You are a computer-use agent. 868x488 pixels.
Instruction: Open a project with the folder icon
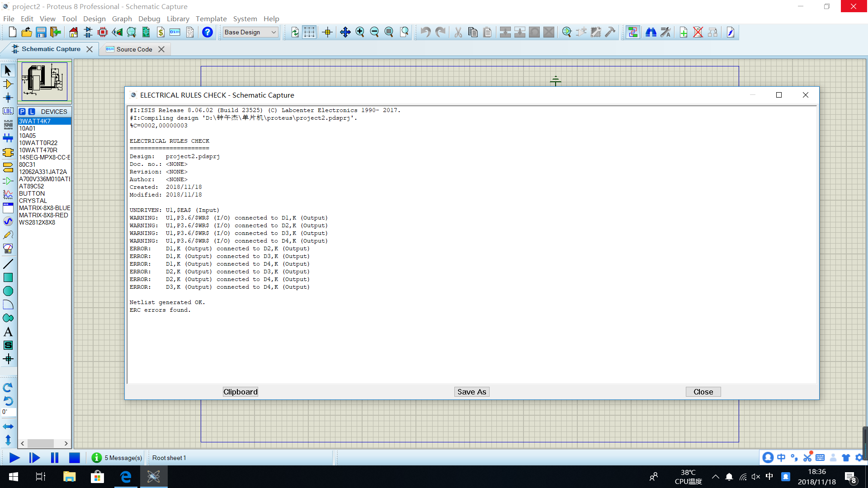27,32
